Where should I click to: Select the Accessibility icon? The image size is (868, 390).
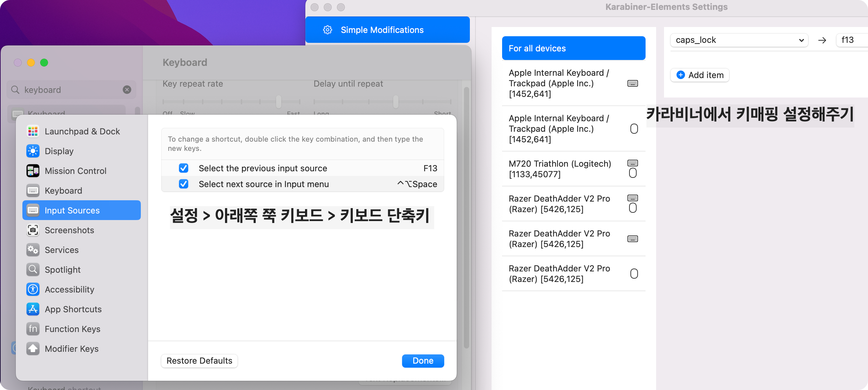tap(33, 289)
